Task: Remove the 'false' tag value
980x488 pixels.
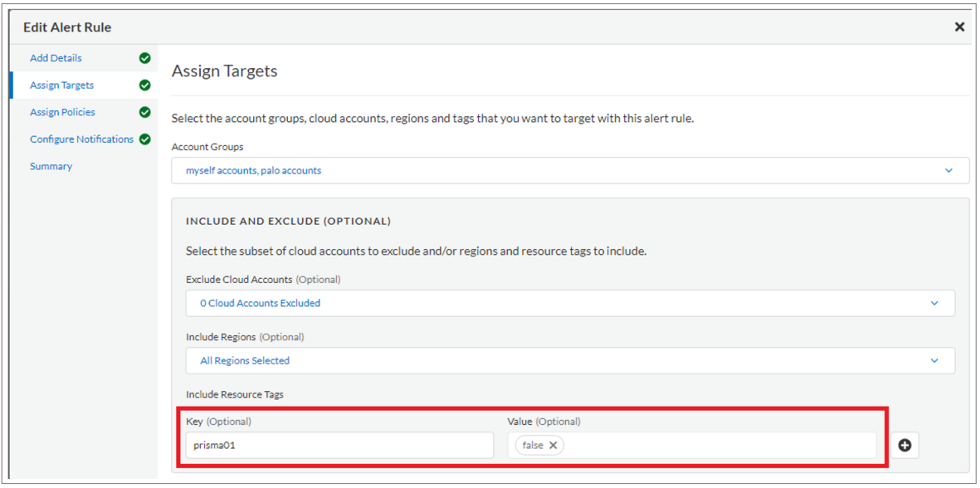Action: click(553, 446)
